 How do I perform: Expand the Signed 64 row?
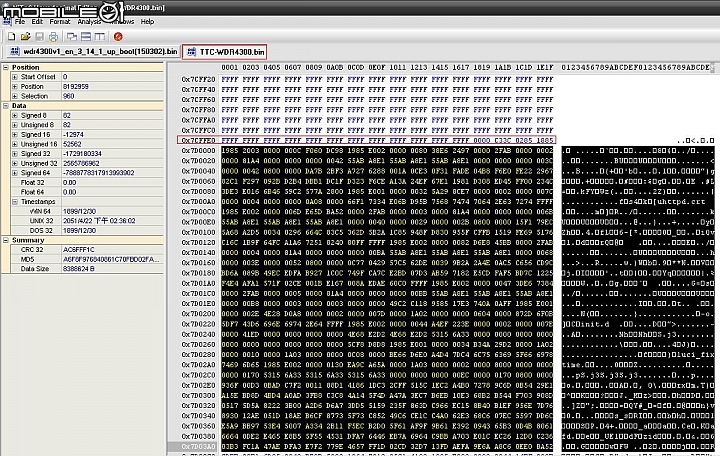coord(15,173)
